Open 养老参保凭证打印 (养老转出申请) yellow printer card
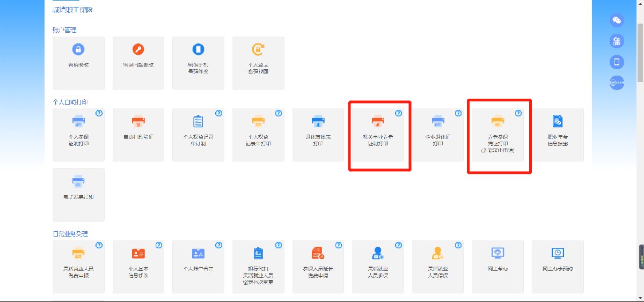This screenshot has height=302, width=644. pyautogui.click(x=498, y=135)
